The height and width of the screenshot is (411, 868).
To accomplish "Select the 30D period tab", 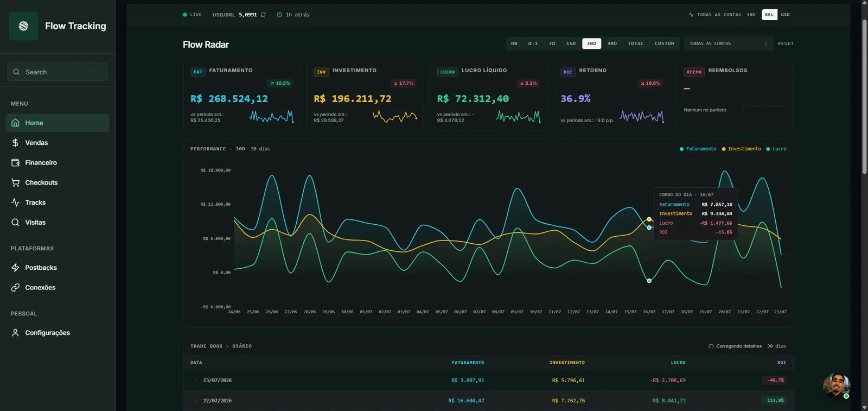I will [592, 43].
